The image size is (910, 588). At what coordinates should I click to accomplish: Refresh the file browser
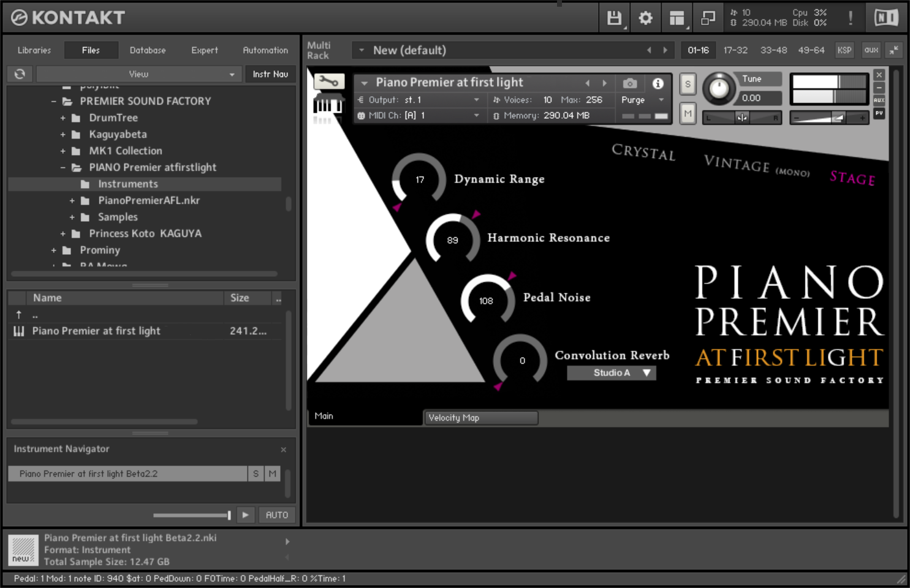tap(20, 74)
